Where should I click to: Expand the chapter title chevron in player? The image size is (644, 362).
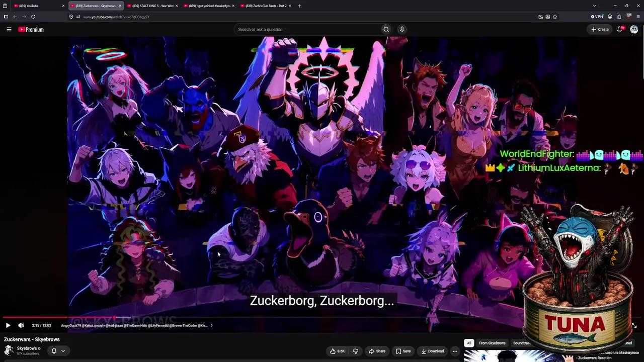[x=211, y=325]
